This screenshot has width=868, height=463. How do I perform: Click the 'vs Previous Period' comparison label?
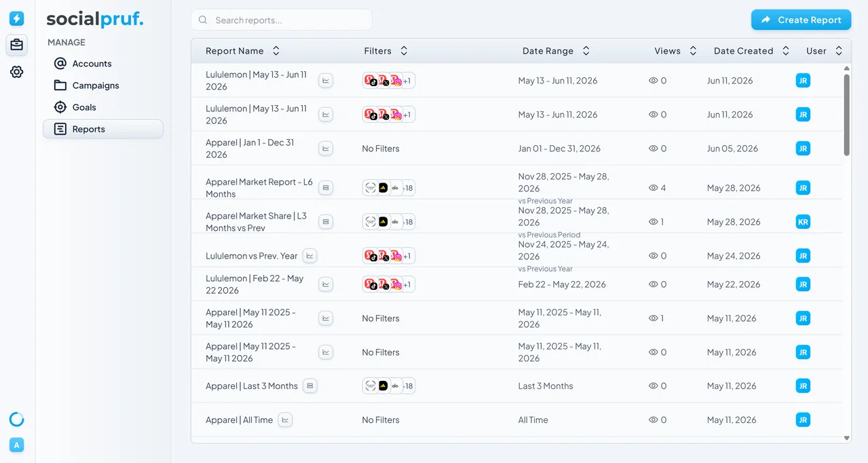click(549, 235)
